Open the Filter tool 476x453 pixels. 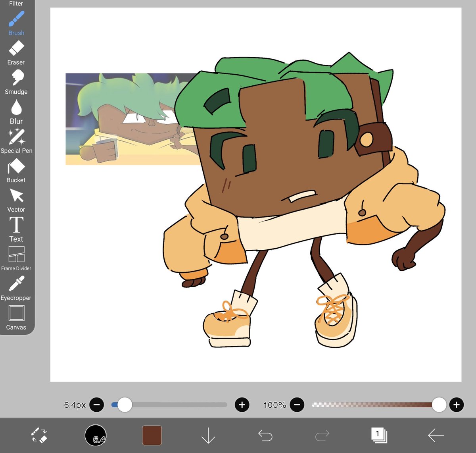[16, 4]
